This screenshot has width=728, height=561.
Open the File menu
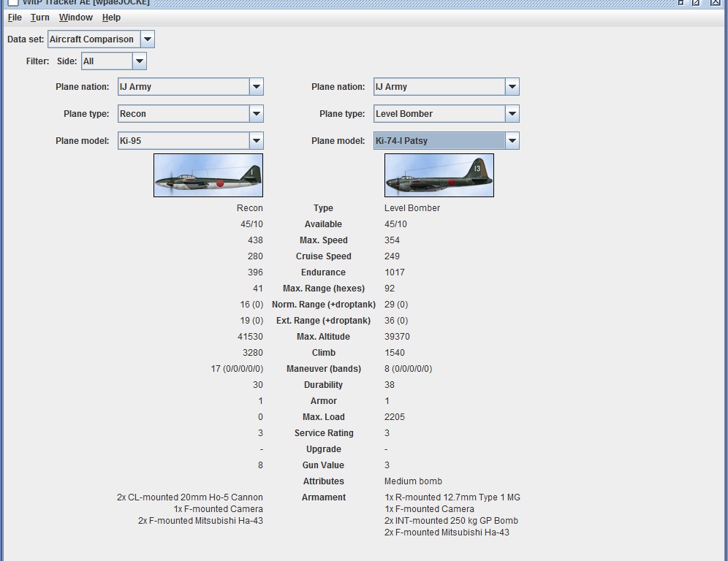pos(15,18)
